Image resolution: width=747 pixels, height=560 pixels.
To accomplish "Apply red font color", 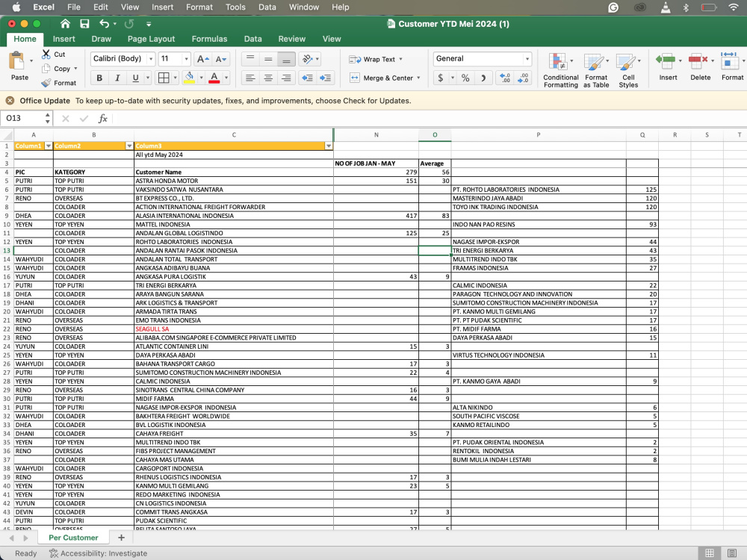I will 214,78.
